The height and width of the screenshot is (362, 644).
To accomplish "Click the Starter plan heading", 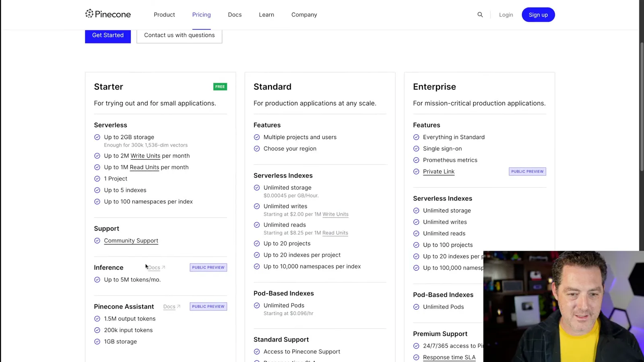I will [109, 87].
